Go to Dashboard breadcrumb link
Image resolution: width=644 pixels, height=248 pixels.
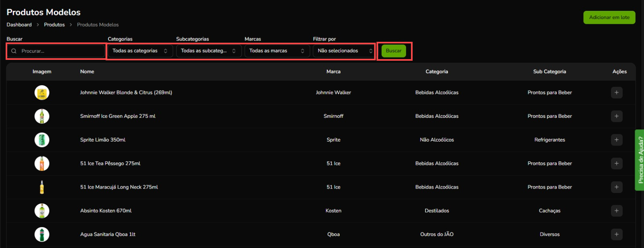tap(19, 25)
